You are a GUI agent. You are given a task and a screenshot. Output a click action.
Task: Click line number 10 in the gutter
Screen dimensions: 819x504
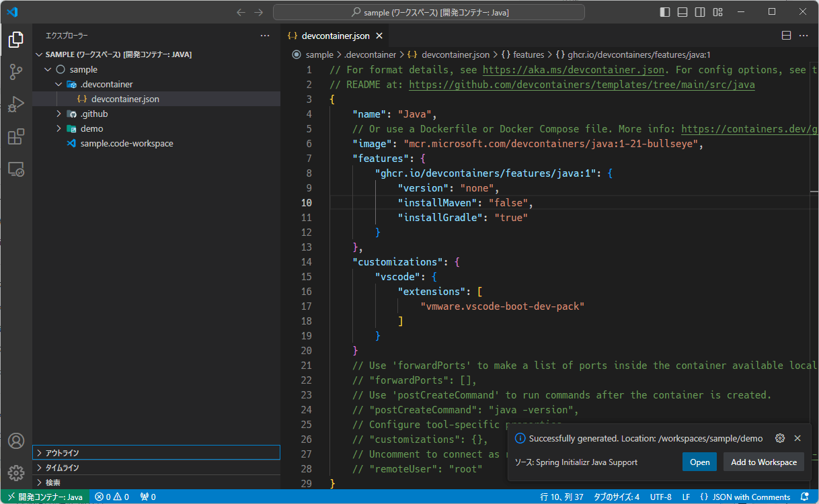click(306, 203)
